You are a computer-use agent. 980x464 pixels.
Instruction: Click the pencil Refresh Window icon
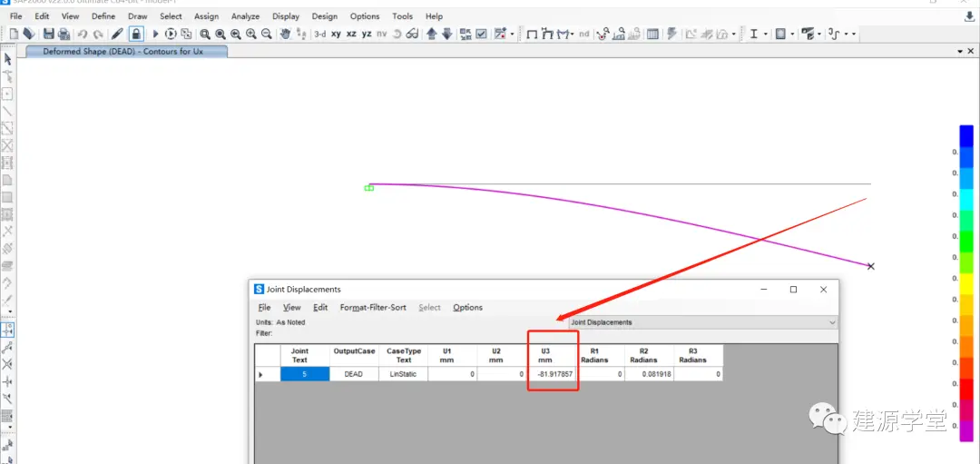click(x=117, y=34)
